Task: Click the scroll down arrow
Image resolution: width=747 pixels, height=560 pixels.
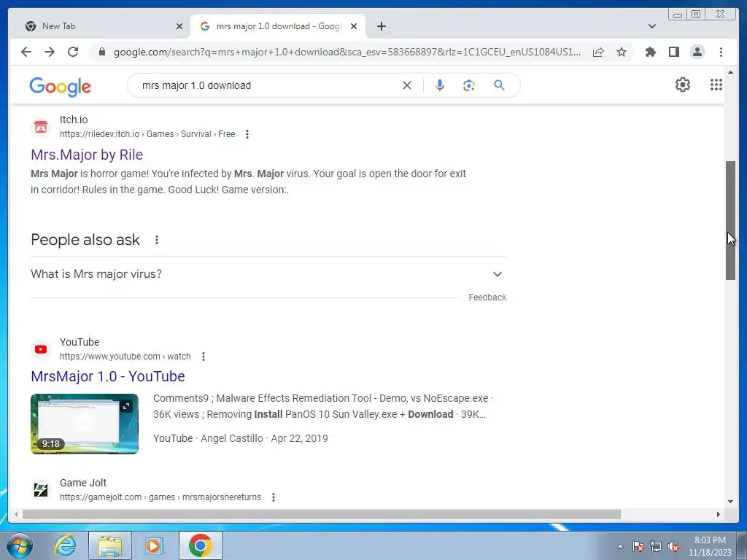Action: click(730, 502)
